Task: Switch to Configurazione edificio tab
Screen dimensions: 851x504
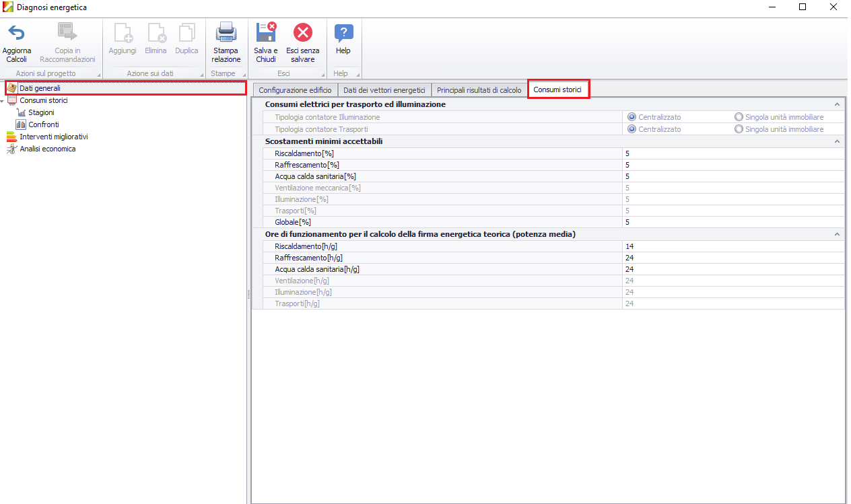Action: (295, 90)
